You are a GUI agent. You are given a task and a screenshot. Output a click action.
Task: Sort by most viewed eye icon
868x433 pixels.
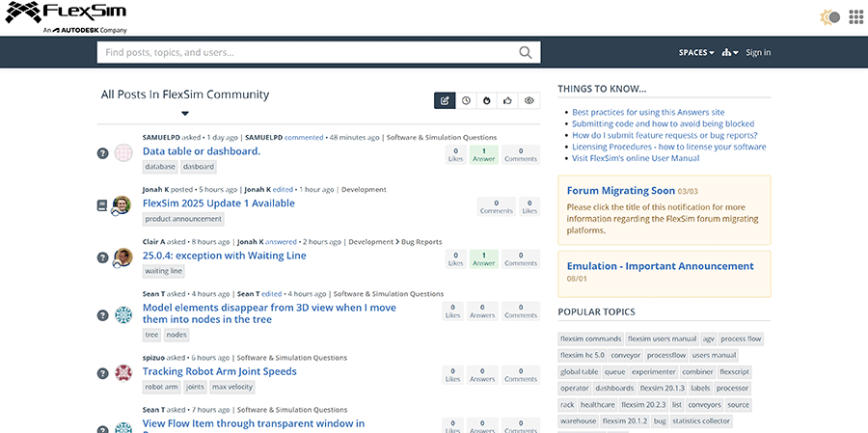click(x=529, y=100)
